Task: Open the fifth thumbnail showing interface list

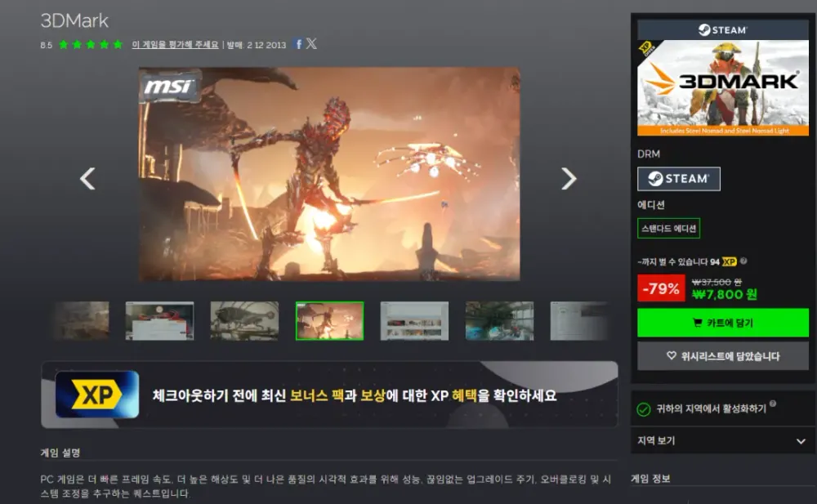Action: (x=414, y=320)
